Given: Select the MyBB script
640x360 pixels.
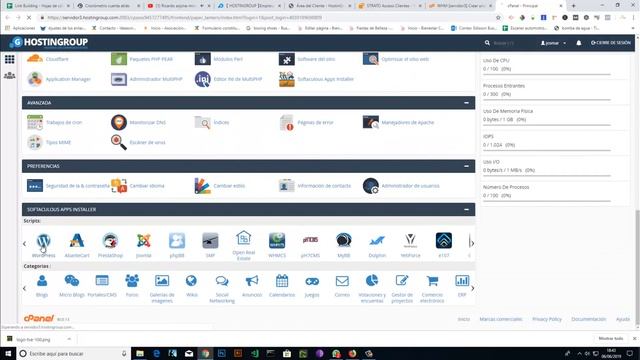Looking at the screenshot, I should 344,244.
